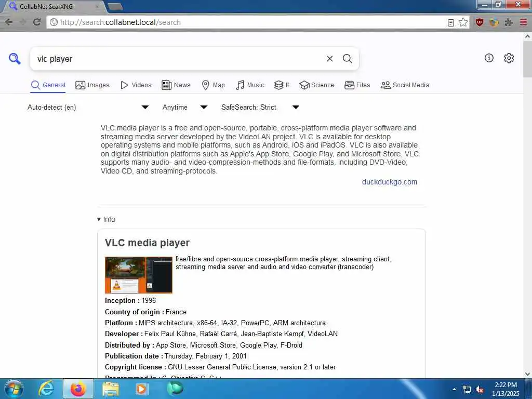Follow the duckduckgo.com source link

pyautogui.click(x=390, y=182)
